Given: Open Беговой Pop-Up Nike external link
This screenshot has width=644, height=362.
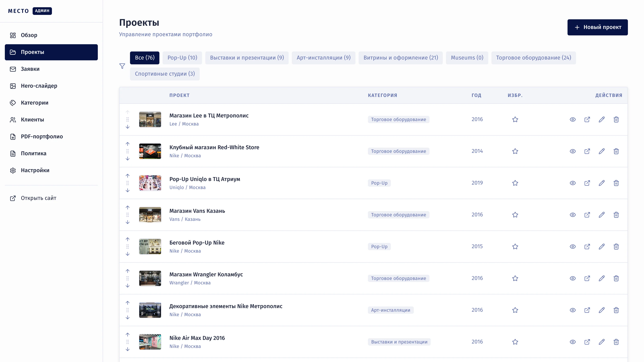Looking at the screenshot, I should click(587, 246).
